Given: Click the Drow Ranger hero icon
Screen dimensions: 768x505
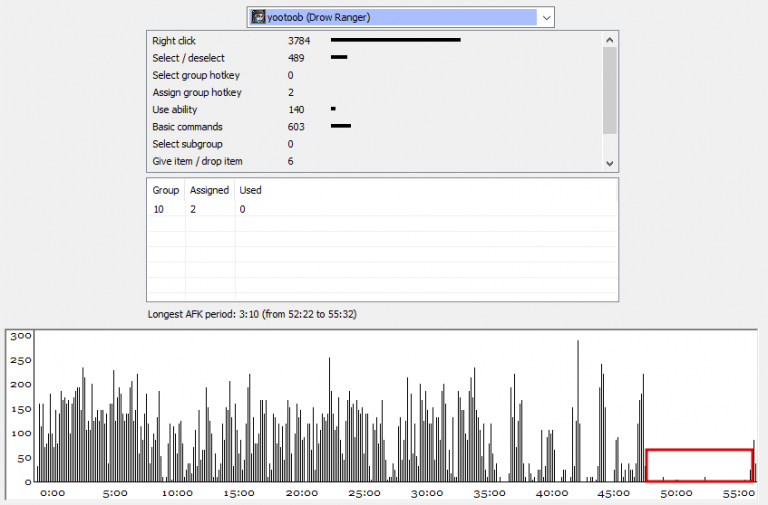Looking at the screenshot, I should (x=258, y=18).
